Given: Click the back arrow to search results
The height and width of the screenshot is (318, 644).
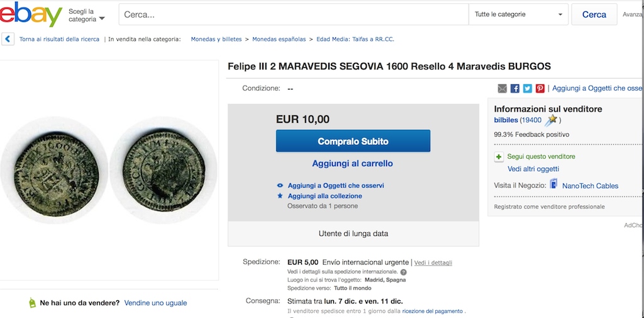Looking at the screenshot, I should (x=8, y=39).
